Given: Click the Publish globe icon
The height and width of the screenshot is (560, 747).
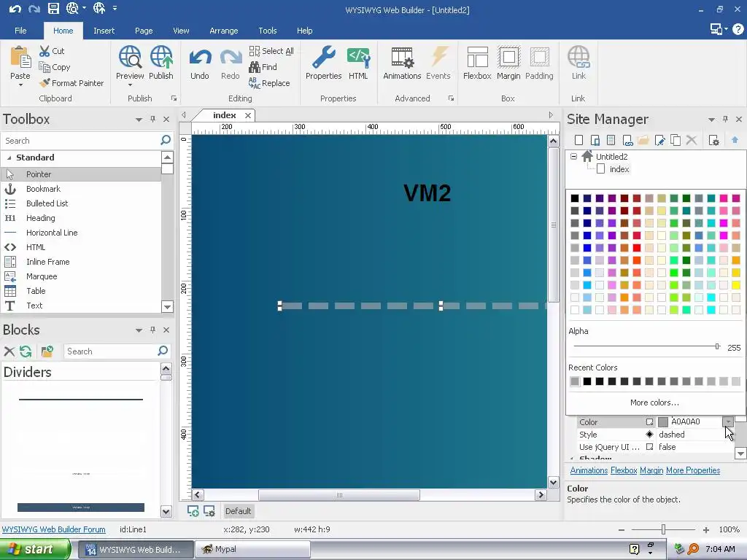Looking at the screenshot, I should tap(161, 57).
